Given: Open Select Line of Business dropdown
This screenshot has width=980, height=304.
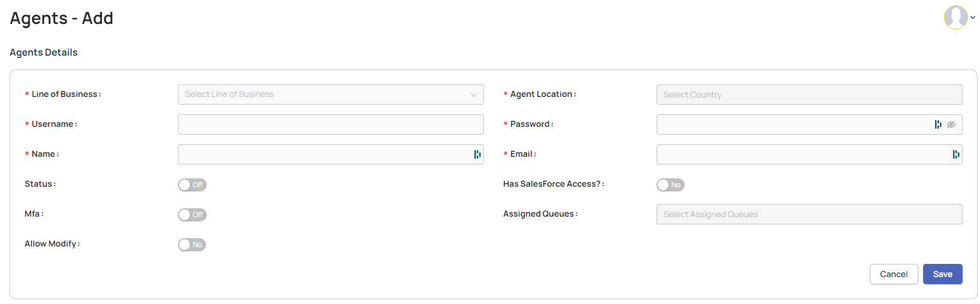Looking at the screenshot, I should [x=331, y=95].
